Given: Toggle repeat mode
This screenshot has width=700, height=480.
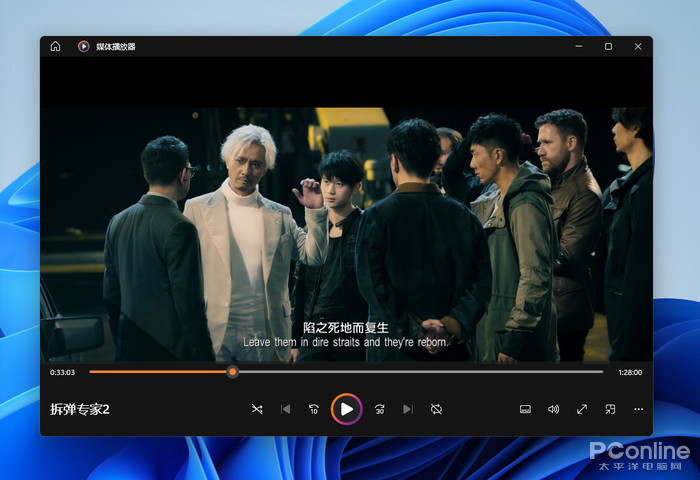Looking at the screenshot, I should pyautogui.click(x=437, y=409).
